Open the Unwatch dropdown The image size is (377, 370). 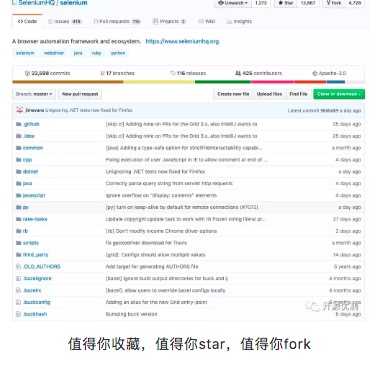pos(233,3)
